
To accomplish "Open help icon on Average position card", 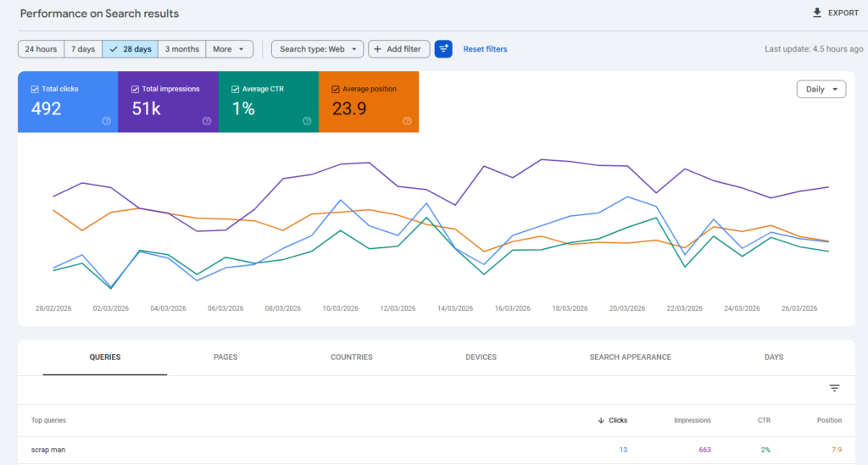I will tap(407, 121).
